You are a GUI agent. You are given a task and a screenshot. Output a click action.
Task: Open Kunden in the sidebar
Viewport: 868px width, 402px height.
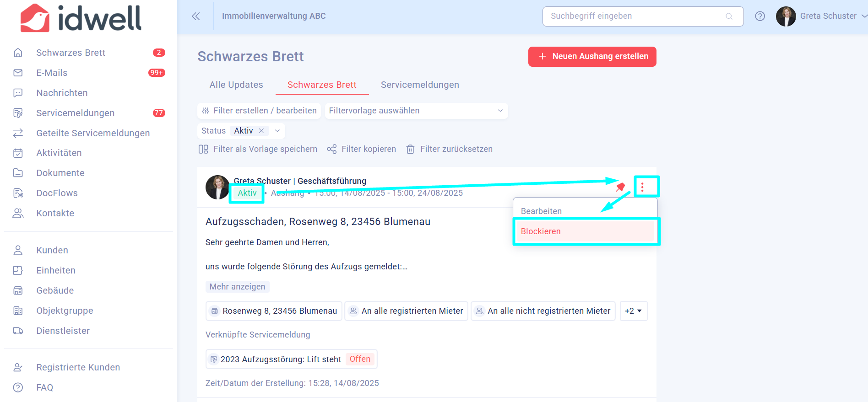[52, 250]
